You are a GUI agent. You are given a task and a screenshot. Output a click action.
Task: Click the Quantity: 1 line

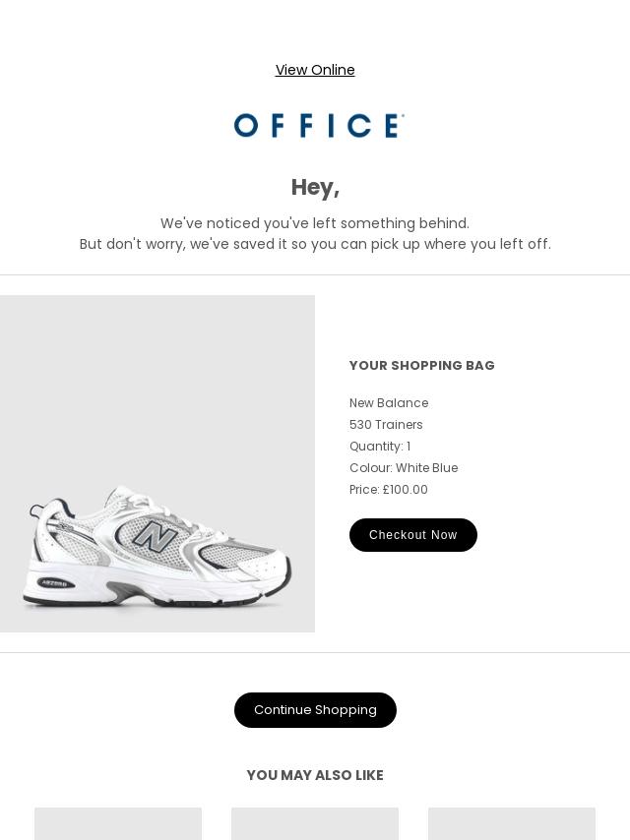(380, 447)
